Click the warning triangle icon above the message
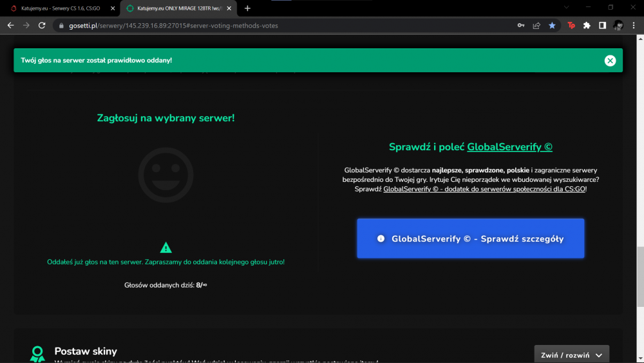This screenshot has height=363, width=644. coord(166,248)
